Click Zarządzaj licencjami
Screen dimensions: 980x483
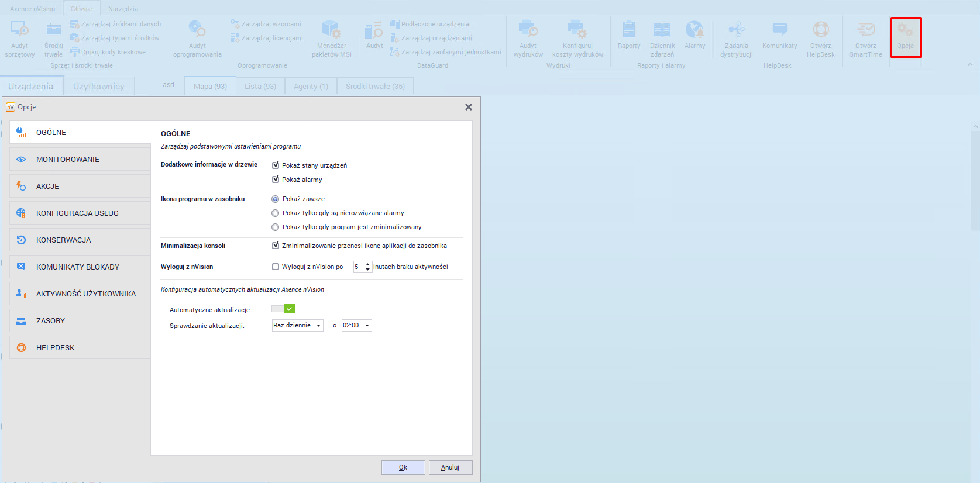[x=266, y=38]
